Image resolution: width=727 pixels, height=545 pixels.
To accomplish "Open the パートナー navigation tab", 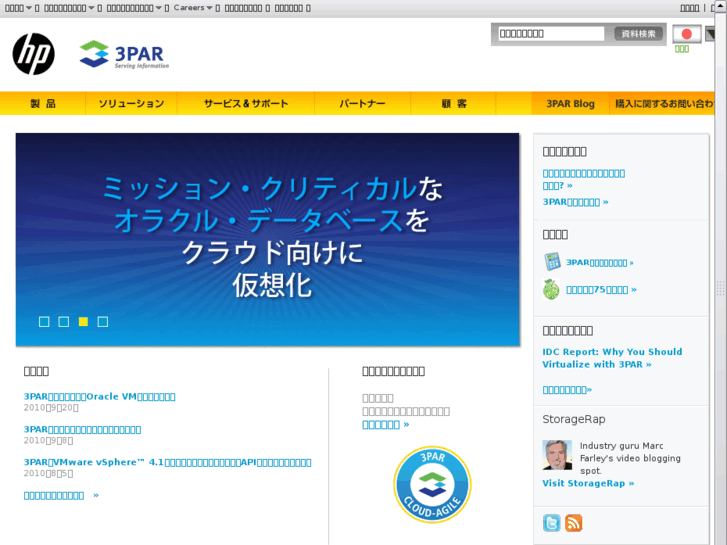I will [x=362, y=103].
